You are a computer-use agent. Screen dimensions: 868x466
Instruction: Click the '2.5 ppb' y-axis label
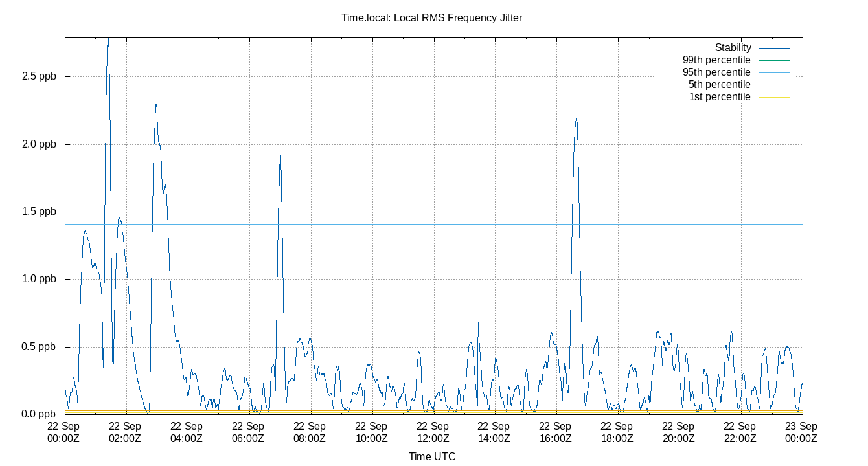point(39,76)
